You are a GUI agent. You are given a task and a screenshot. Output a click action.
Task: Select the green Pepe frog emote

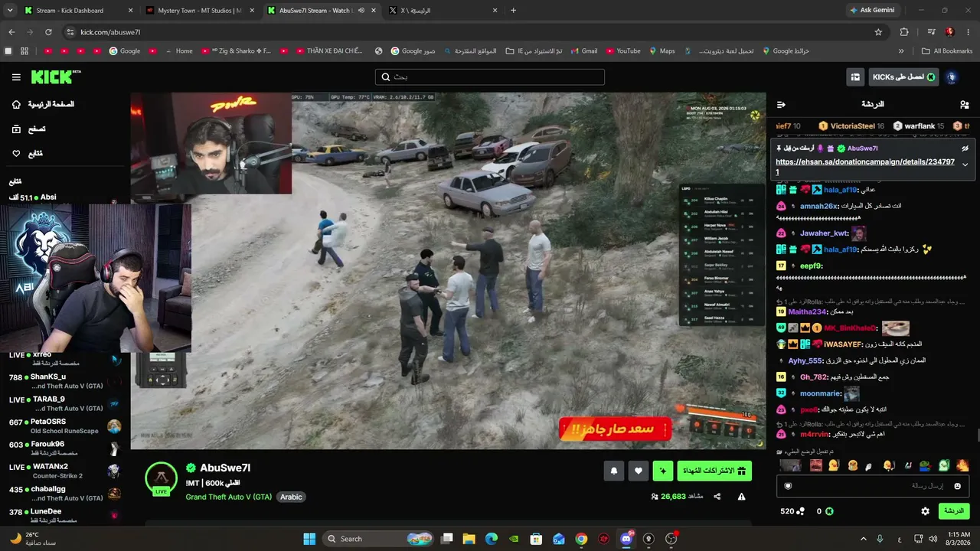coord(925,465)
